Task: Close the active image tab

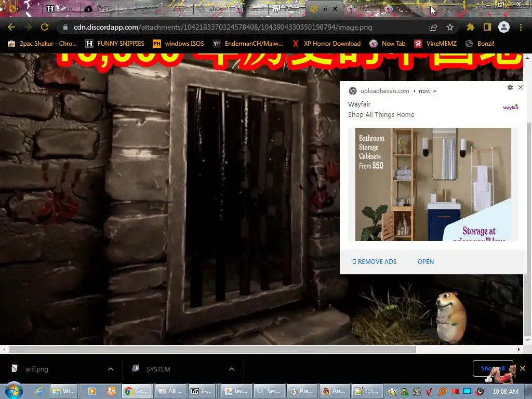Action: [x=335, y=9]
